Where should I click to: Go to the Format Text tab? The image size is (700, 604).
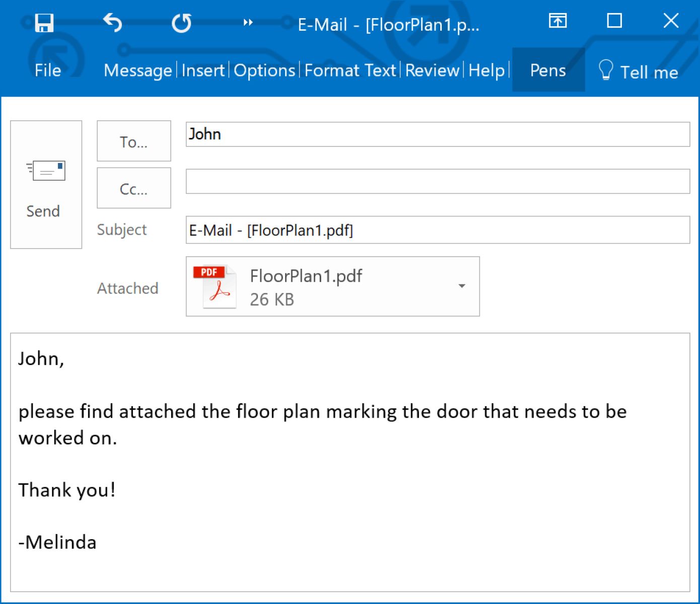(350, 70)
